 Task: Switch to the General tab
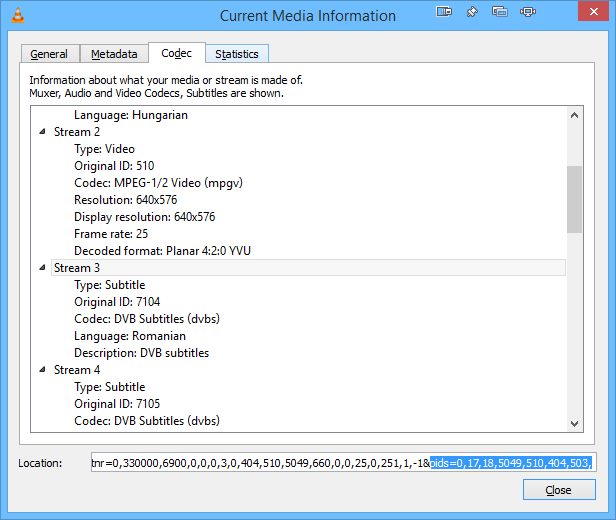point(49,54)
